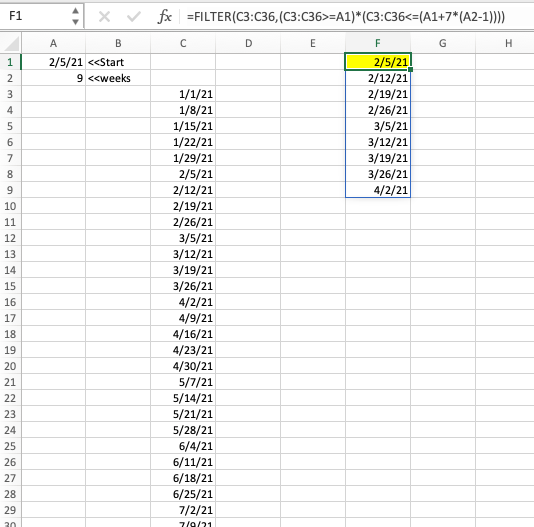Click cell C24 showing 5/28/21

183,430
